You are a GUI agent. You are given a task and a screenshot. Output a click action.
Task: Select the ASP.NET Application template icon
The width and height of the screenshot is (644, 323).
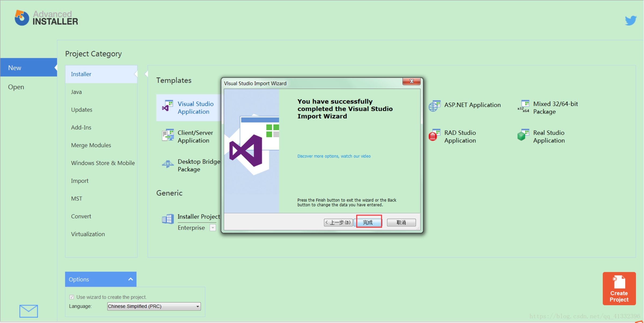click(434, 106)
